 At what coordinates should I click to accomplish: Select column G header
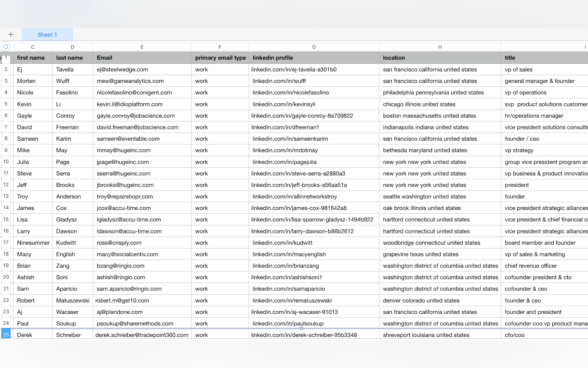click(314, 47)
